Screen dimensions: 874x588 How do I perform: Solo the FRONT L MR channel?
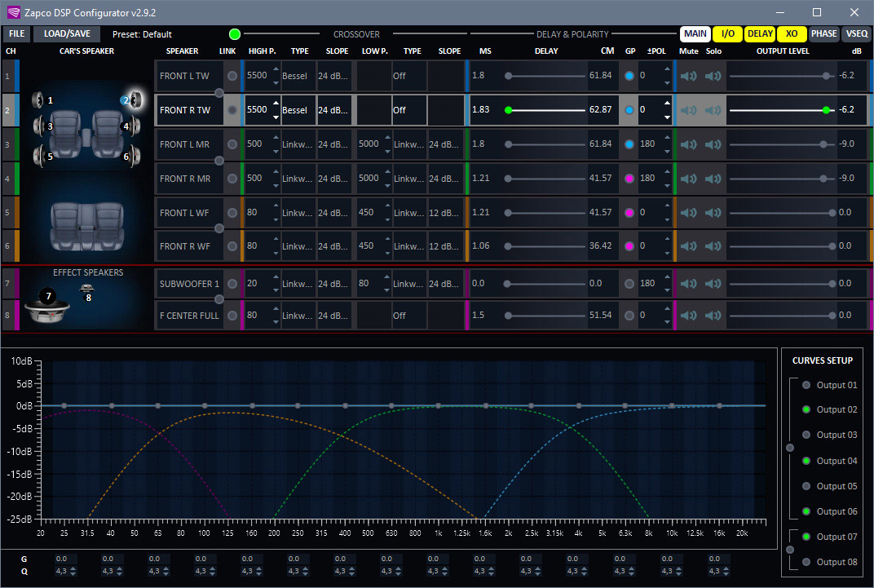point(713,144)
